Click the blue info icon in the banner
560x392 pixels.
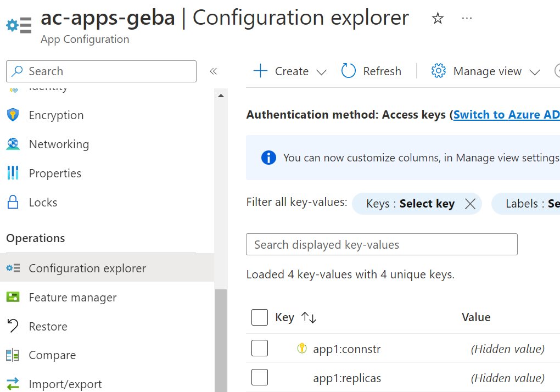268,158
